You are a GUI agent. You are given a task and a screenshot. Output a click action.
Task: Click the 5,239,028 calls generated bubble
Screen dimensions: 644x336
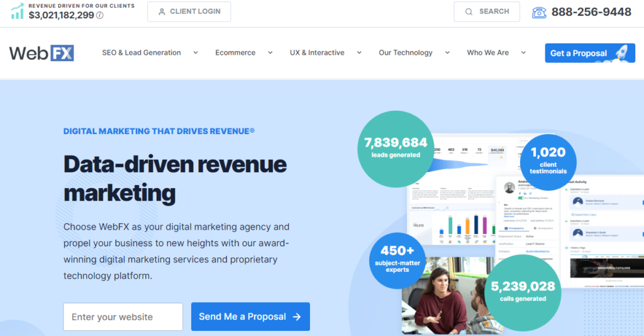click(523, 293)
